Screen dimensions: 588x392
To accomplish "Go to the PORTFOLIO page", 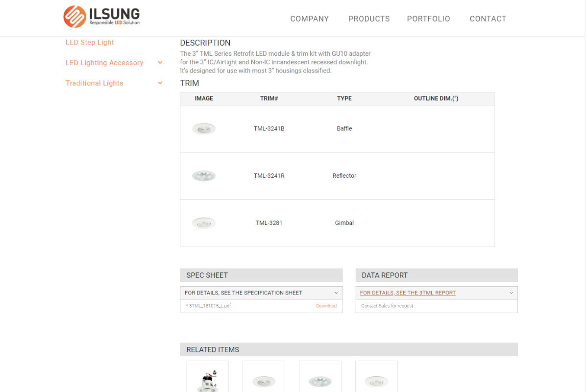I will (428, 19).
